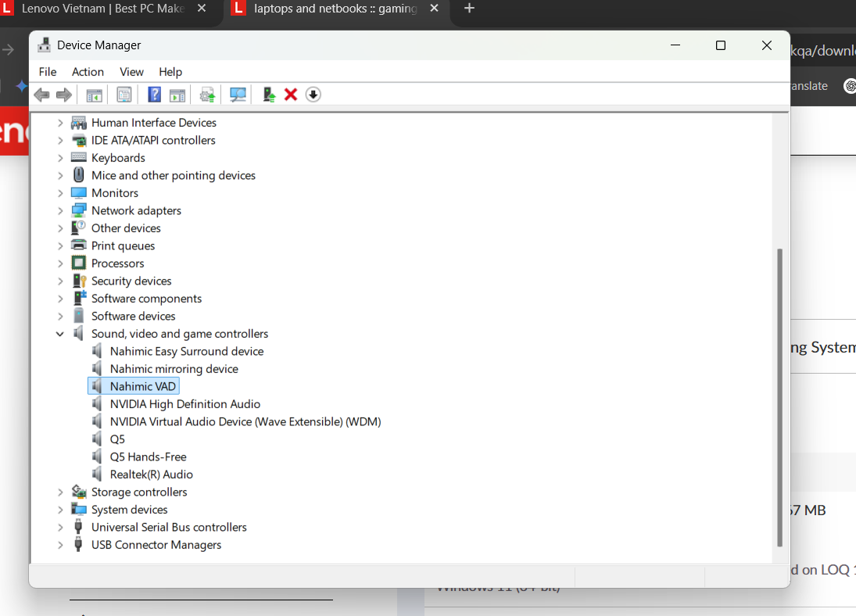Click the Back arrow in the toolbar
Screen dimensions: 856x616
coord(42,95)
